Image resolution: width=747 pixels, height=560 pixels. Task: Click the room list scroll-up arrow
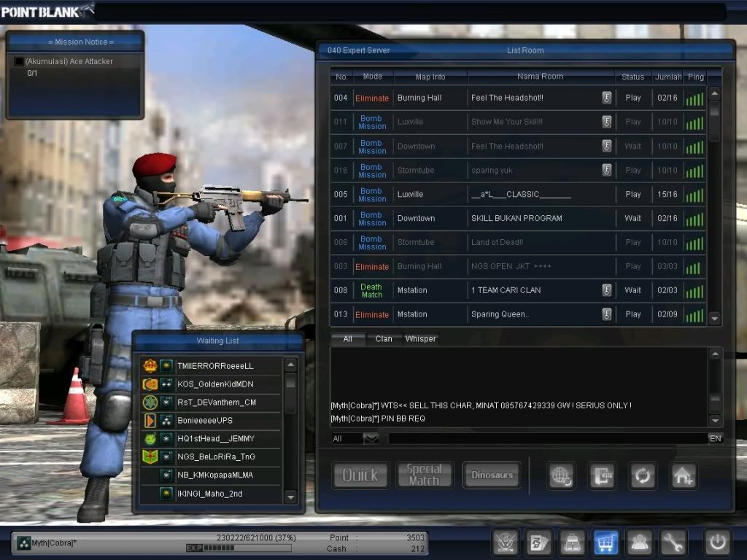[714, 93]
